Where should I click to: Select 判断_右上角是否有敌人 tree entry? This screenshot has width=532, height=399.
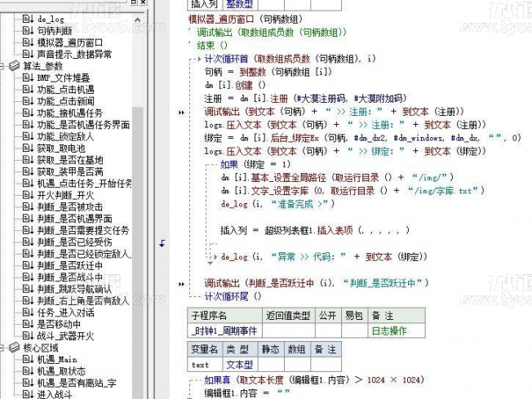click(83, 301)
